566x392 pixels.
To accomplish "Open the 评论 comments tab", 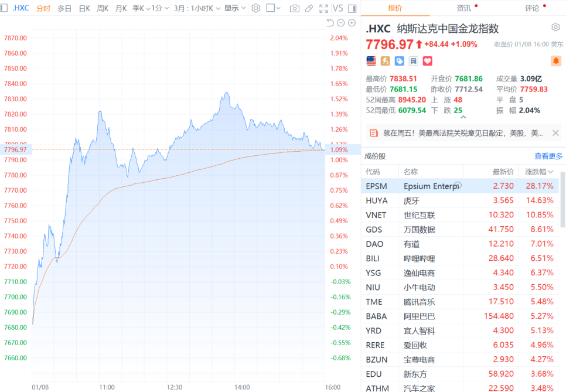I will pyautogui.click(x=531, y=8).
